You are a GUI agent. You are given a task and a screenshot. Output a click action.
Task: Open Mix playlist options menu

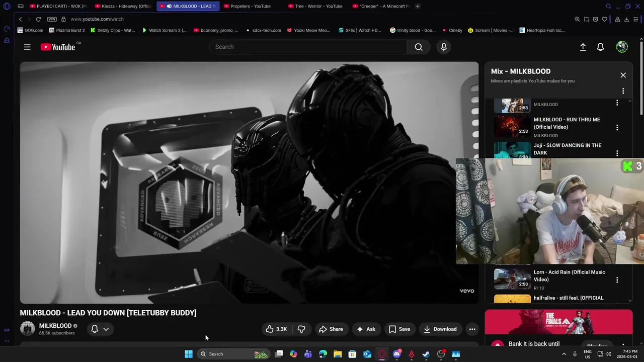pos(623,91)
